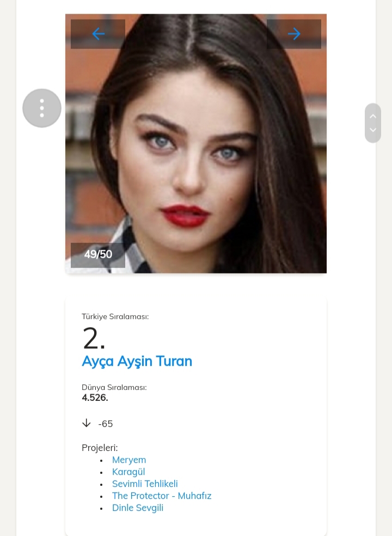
Task: Visit the Karagül project page
Action: tap(128, 472)
